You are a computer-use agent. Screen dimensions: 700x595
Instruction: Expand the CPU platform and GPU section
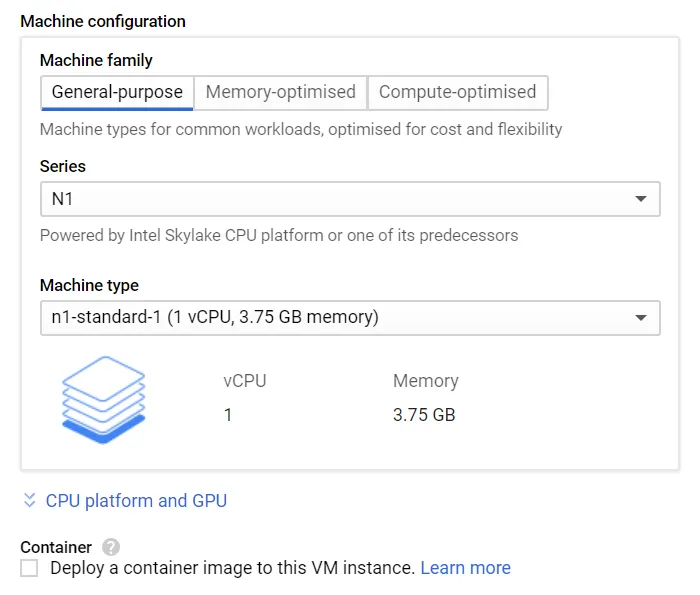point(136,500)
